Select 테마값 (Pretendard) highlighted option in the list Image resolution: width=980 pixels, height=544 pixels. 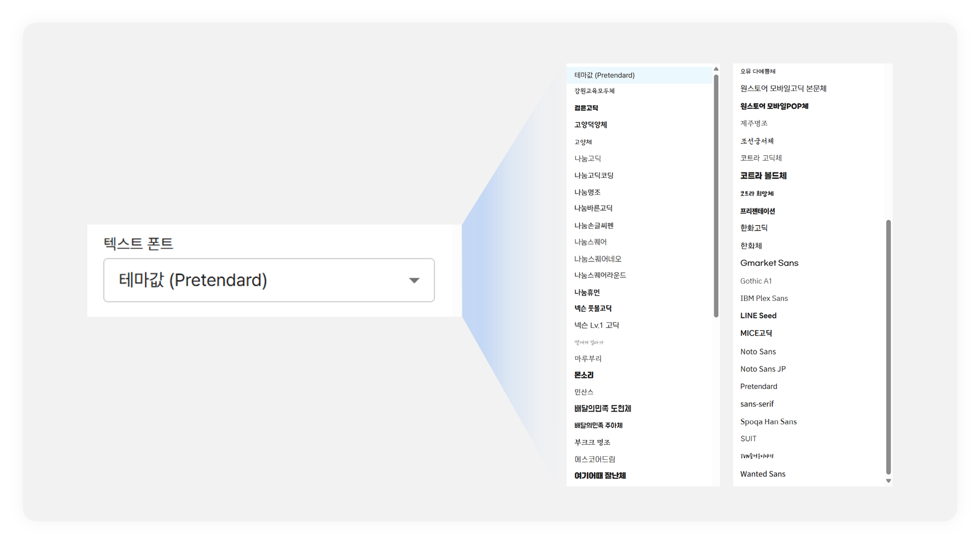pyautogui.click(x=639, y=75)
